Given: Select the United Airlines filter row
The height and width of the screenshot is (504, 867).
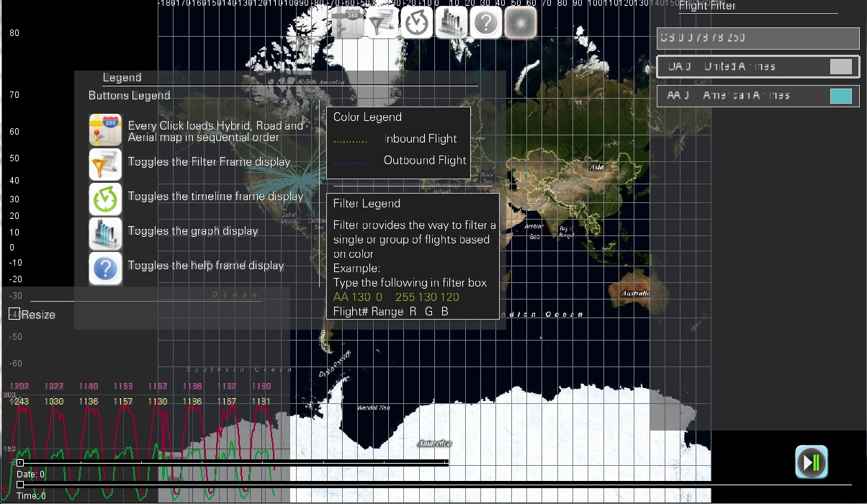Looking at the screenshot, I should click(x=758, y=67).
